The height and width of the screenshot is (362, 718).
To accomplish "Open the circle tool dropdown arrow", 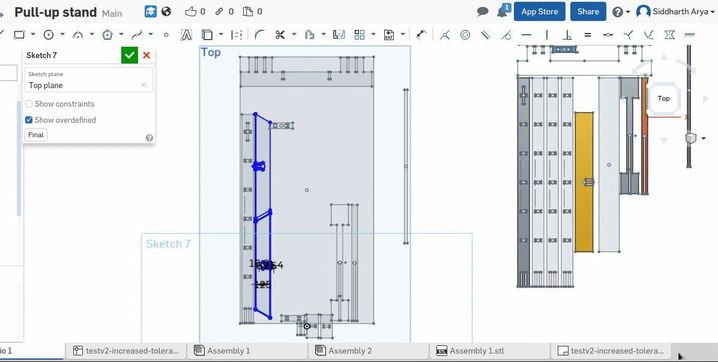I will coord(62,35).
